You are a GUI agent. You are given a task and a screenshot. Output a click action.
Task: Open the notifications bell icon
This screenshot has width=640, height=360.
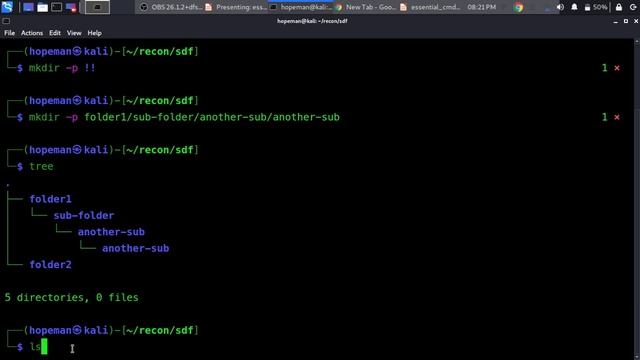point(574,7)
